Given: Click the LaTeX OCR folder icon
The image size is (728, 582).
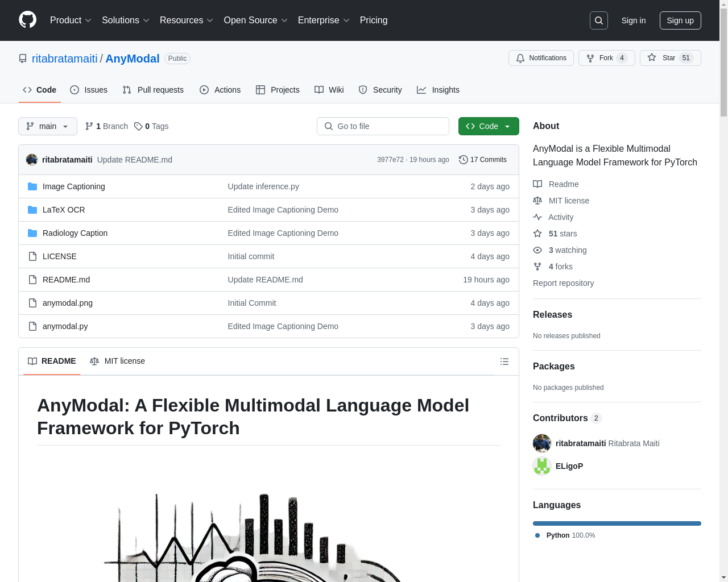Looking at the screenshot, I should [x=32, y=210].
